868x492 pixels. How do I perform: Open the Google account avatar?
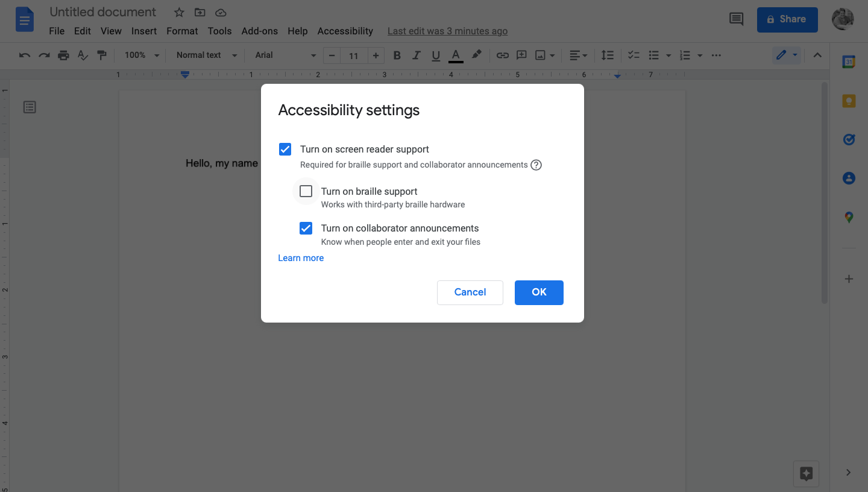(842, 19)
